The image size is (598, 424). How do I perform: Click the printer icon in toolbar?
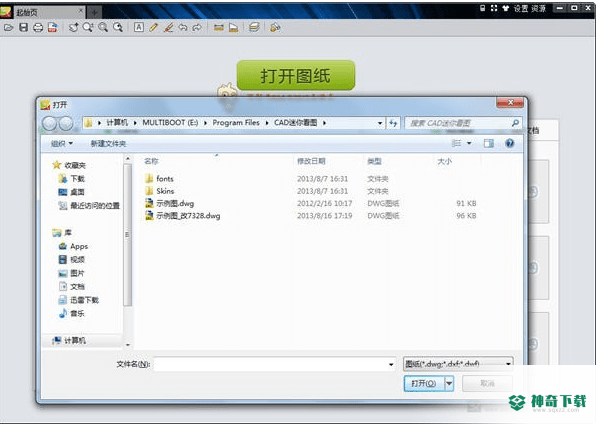(38, 27)
